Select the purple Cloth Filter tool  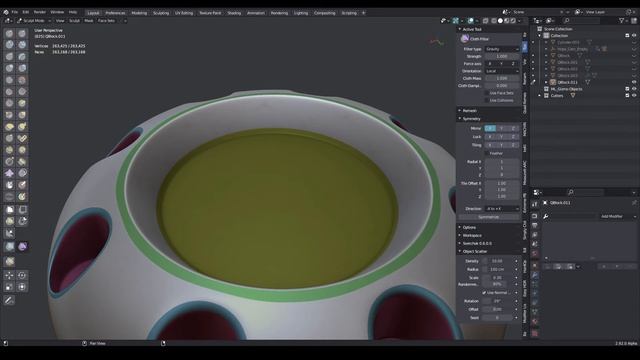click(x=22, y=247)
